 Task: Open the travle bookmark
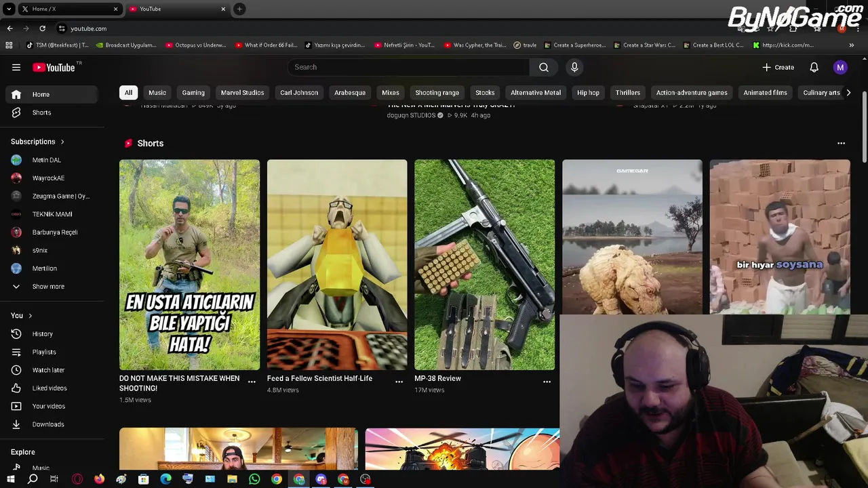[525, 45]
